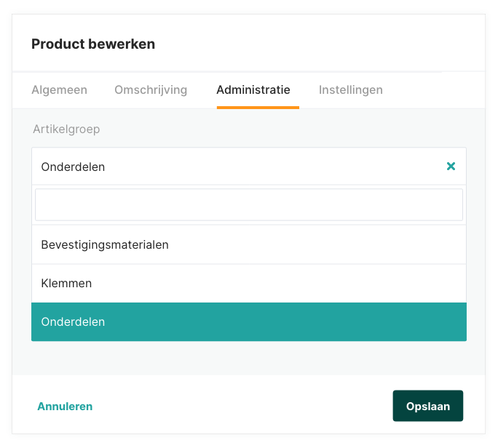Click the Product bewerken dialog title
The width and height of the screenshot is (498, 448).
[x=93, y=44]
